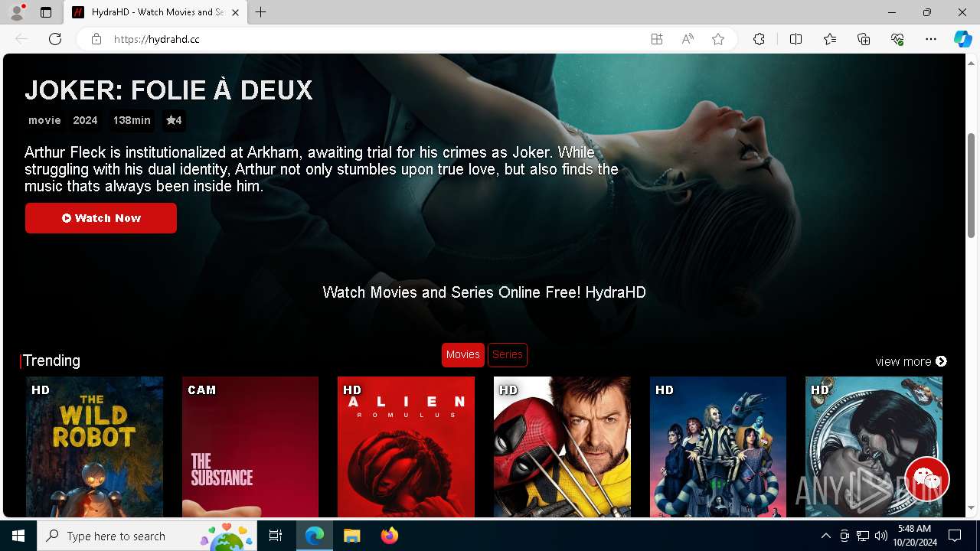Toggle Split screen icon

pyautogui.click(x=795, y=39)
